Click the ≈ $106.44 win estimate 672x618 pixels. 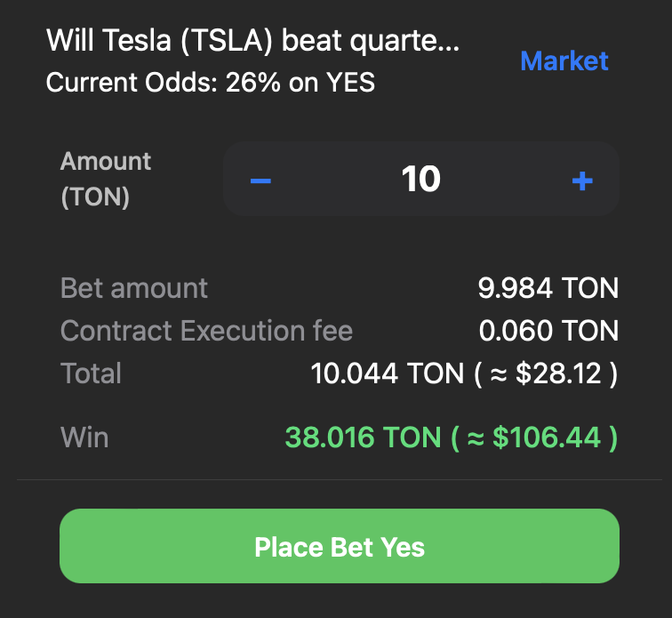535,437
